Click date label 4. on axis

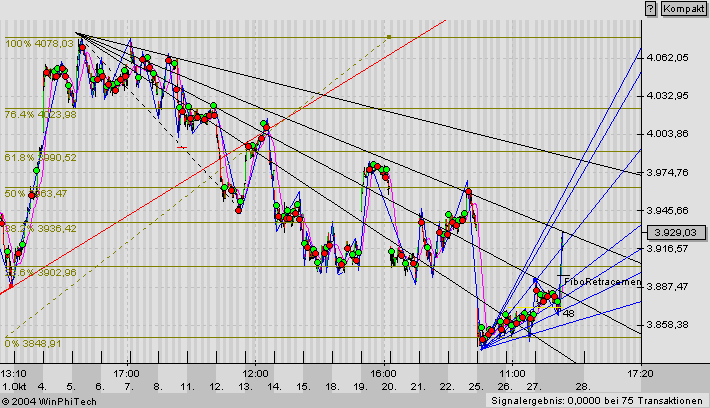pos(42,387)
